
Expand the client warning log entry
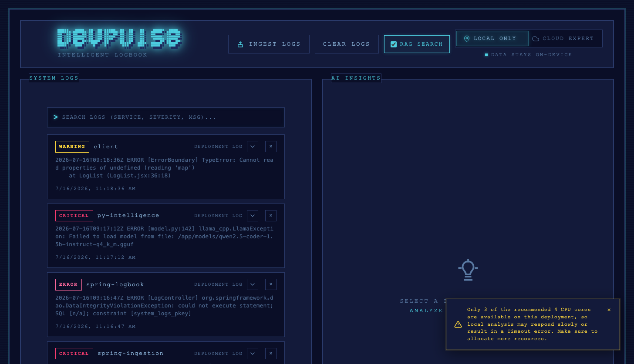click(253, 147)
